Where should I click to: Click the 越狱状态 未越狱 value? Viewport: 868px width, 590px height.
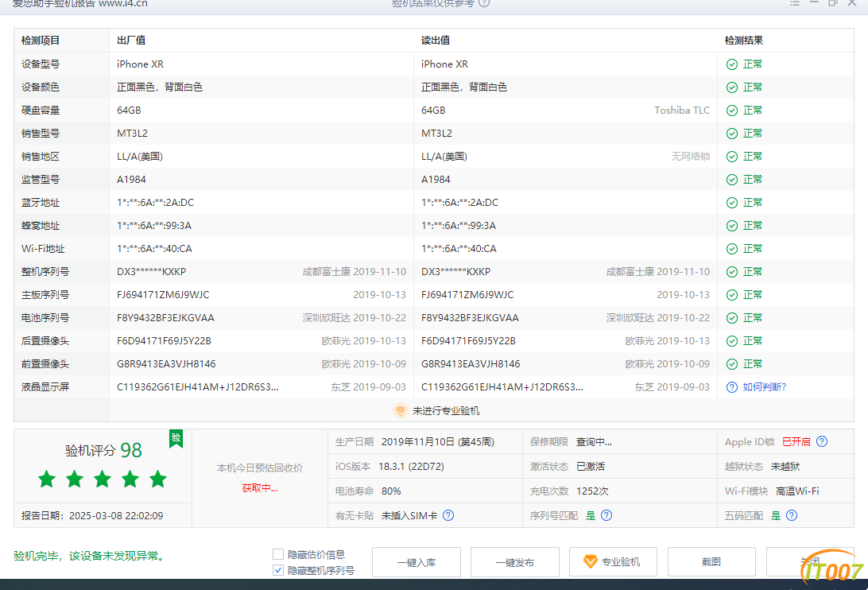pyautogui.click(x=785, y=467)
